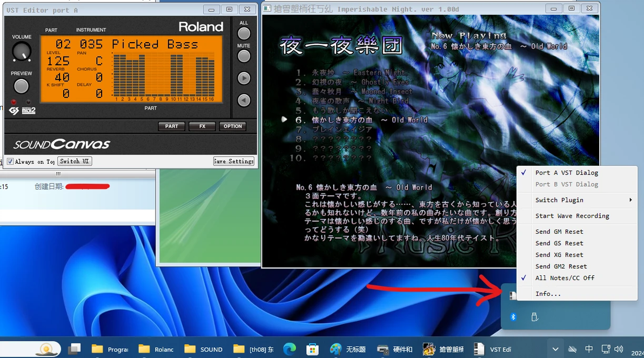Open the hardware taskbar window
This screenshot has height=358, width=644.
click(x=395, y=349)
